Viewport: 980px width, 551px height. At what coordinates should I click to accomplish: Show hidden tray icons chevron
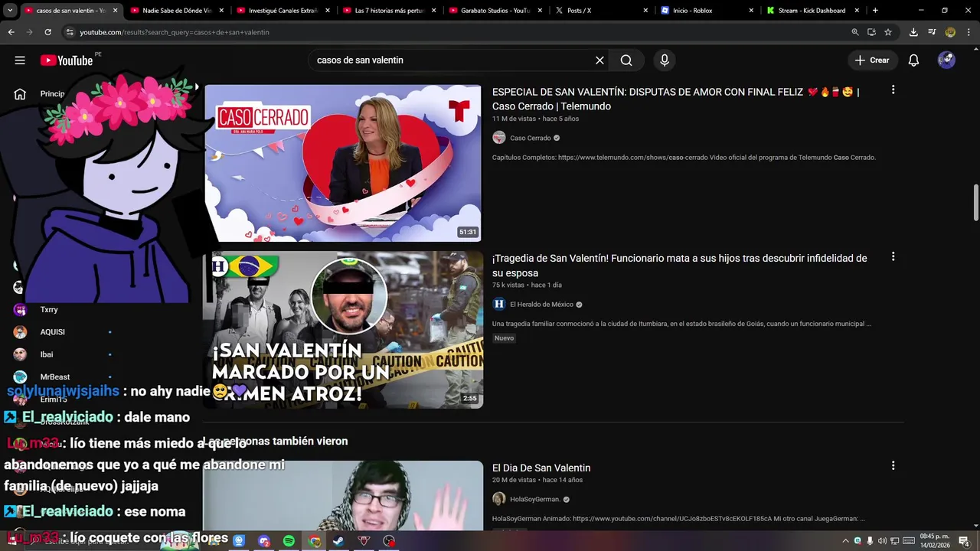(x=846, y=541)
